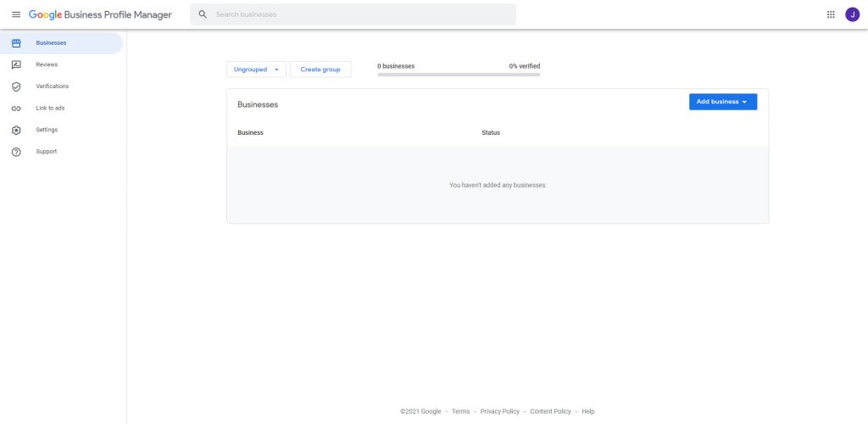Click the Business column header
This screenshot has width=868, height=424.
point(250,133)
